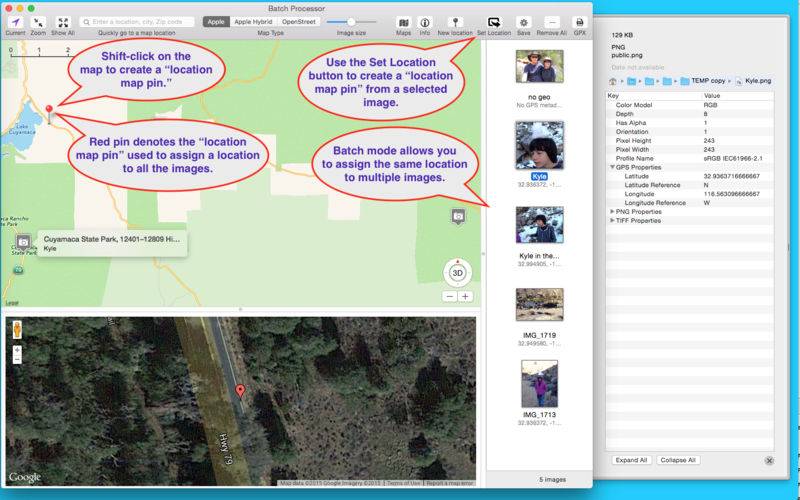Select the Profile Name row

[x=690, y=159]
